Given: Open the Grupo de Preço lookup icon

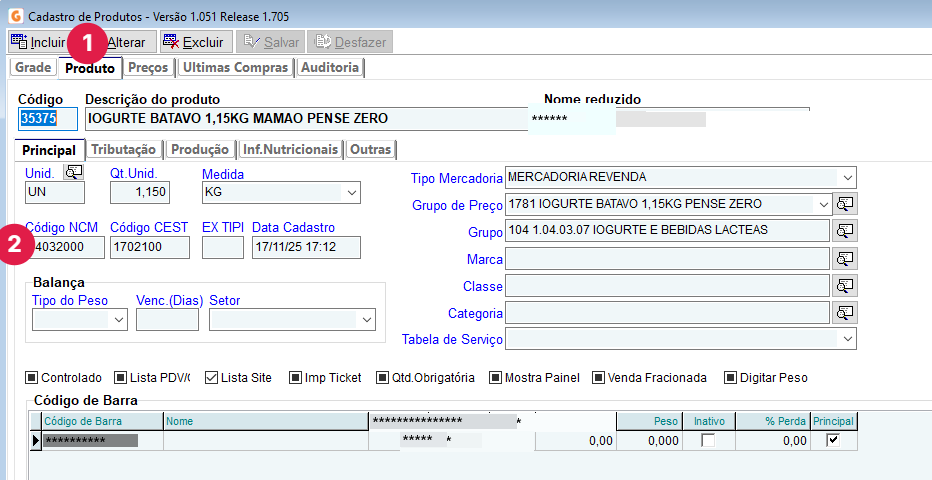Looking at the screenshot, I should pos(845,204).
